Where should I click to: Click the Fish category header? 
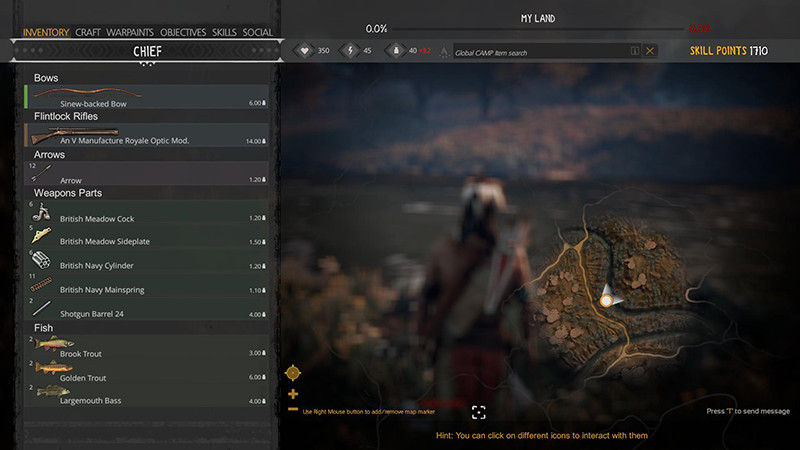point(43,328)
